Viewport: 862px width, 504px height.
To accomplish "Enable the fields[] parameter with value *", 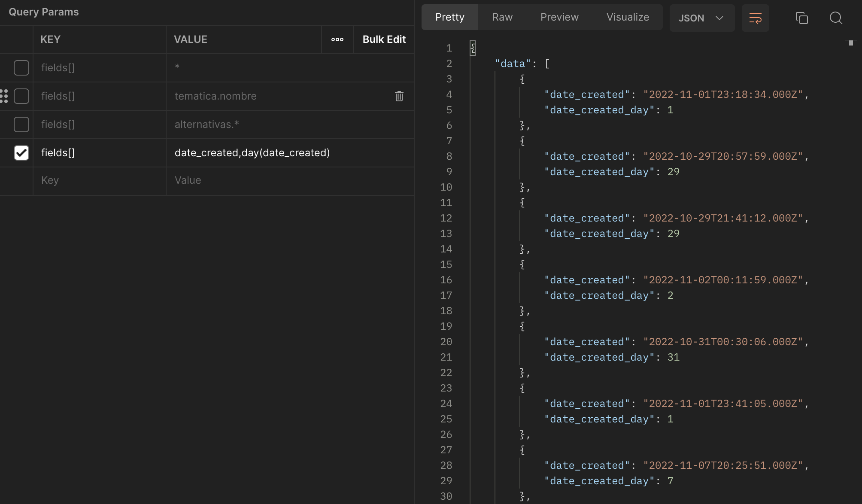I will [x=21, y=68].
